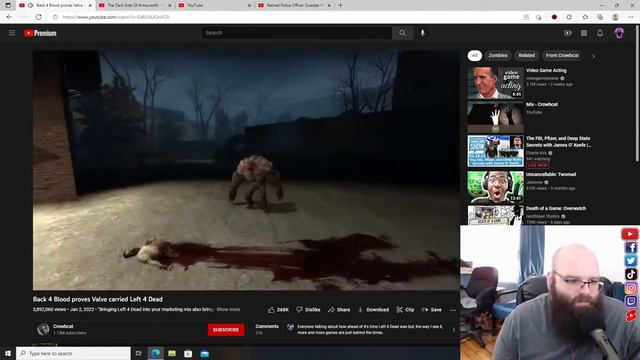Open Edge profile icon

615,17
